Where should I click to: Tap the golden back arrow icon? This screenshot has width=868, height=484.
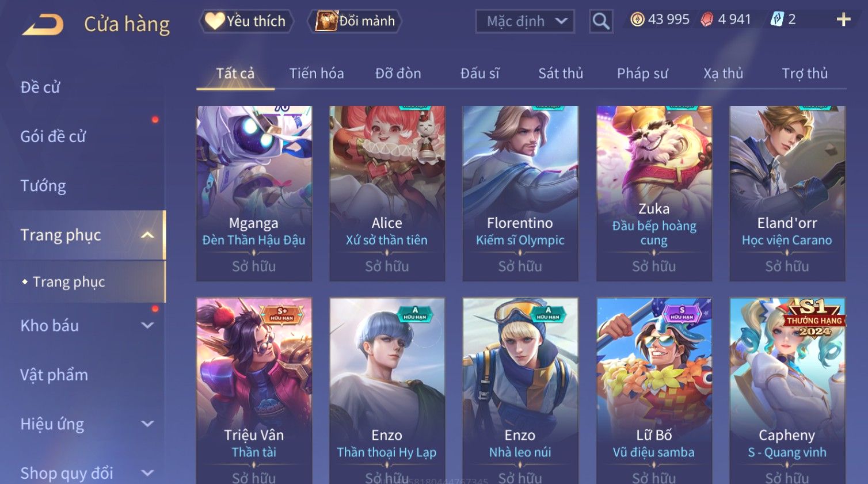(x=43, y=24)
